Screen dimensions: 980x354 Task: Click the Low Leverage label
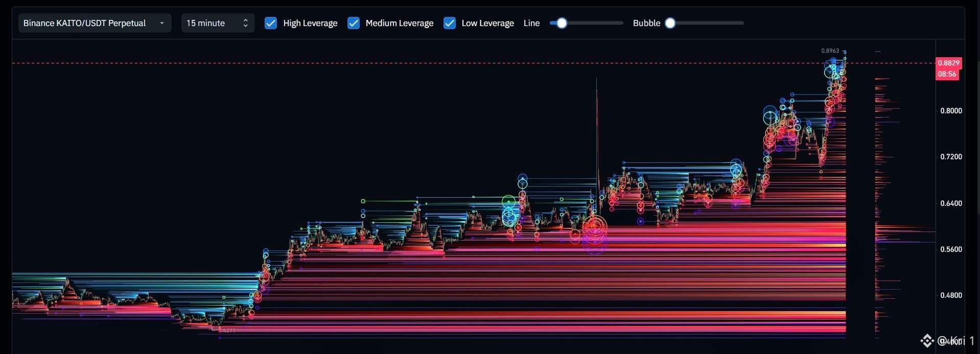[x=487, y=23]
